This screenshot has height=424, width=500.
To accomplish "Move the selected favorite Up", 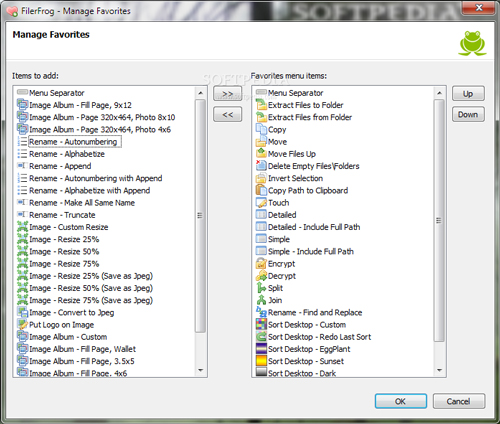I will (468, 94).
